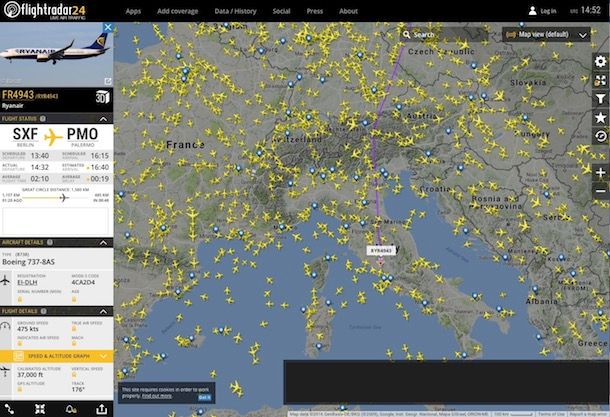This screenshot has width=610, height=417.
Task: Click locked Mach padlock icon
Action: tap(74, 343)
